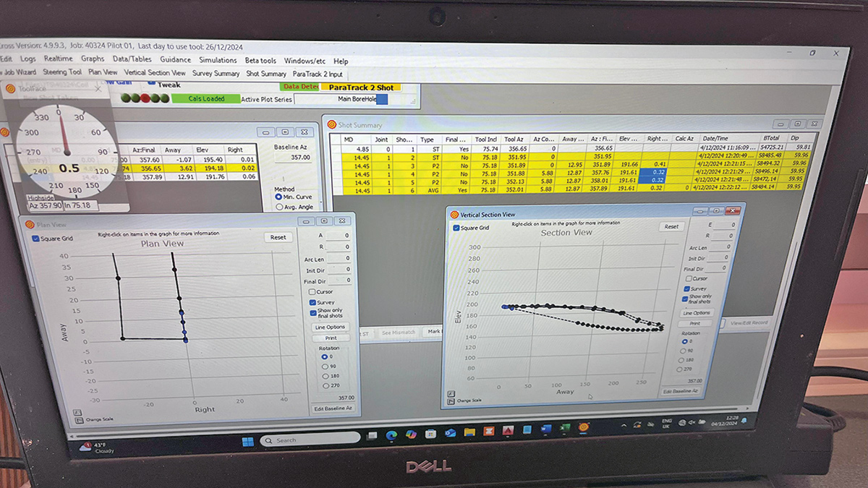Screen dimensions: 868x488
Task: Open the Guidance menu
Action: (x=175, y=60)
